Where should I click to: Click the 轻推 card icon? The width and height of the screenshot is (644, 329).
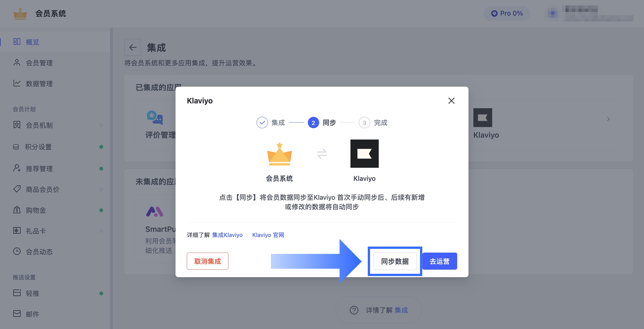click(17, 293)
